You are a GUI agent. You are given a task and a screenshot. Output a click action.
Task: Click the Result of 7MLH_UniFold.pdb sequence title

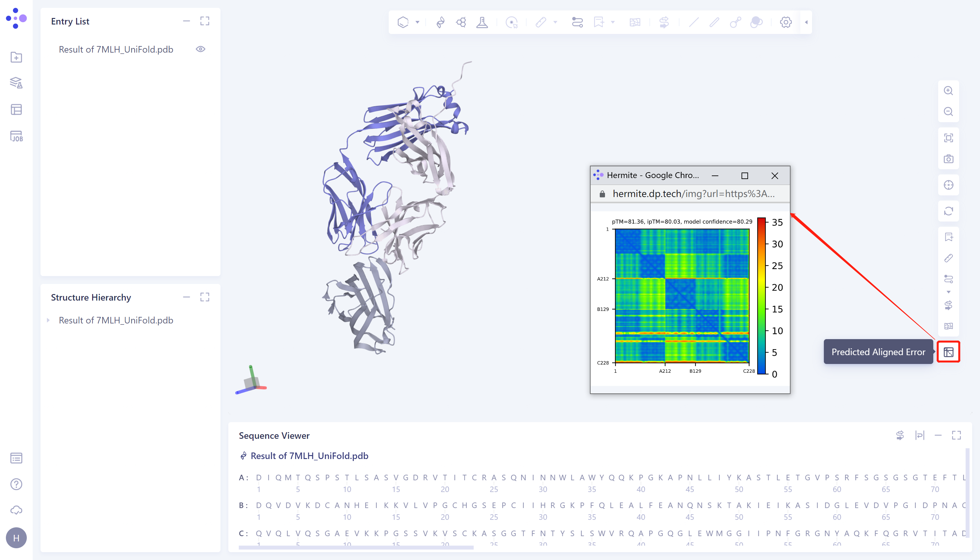(309, 456)
